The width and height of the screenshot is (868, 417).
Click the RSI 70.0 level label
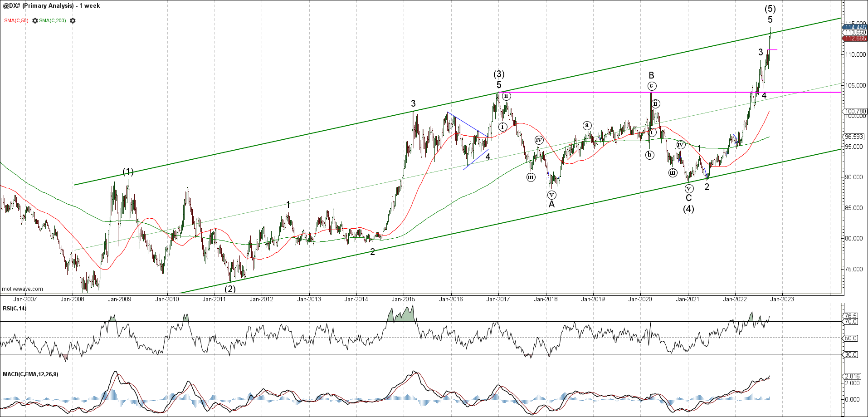[851, 322]
